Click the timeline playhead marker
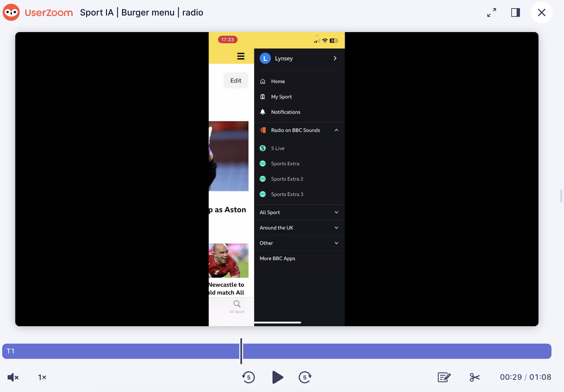 [x=241, y=351]
